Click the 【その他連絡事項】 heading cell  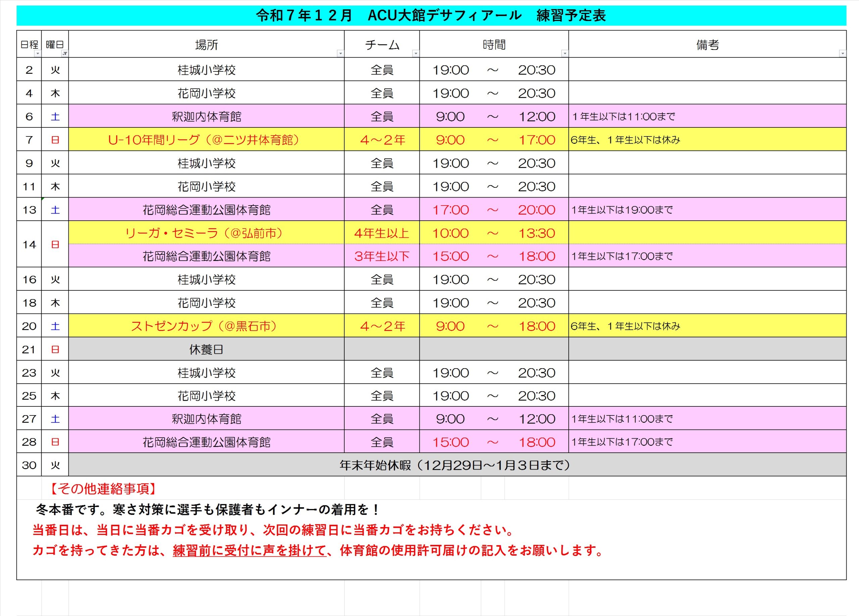(x=103, y=489)
